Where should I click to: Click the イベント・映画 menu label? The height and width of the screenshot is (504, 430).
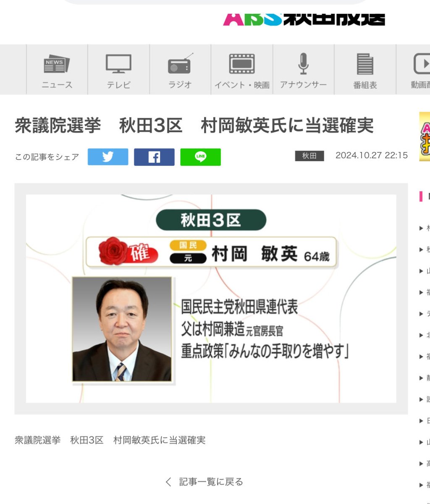click(242, 85)
